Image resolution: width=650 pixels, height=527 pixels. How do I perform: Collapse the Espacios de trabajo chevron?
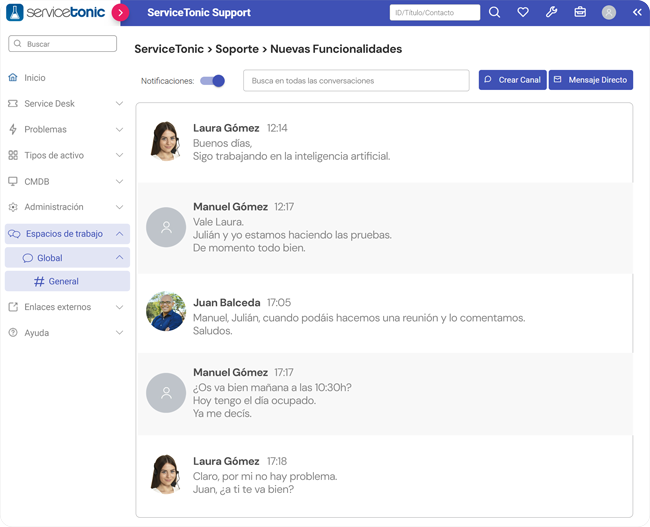(119, 234)
